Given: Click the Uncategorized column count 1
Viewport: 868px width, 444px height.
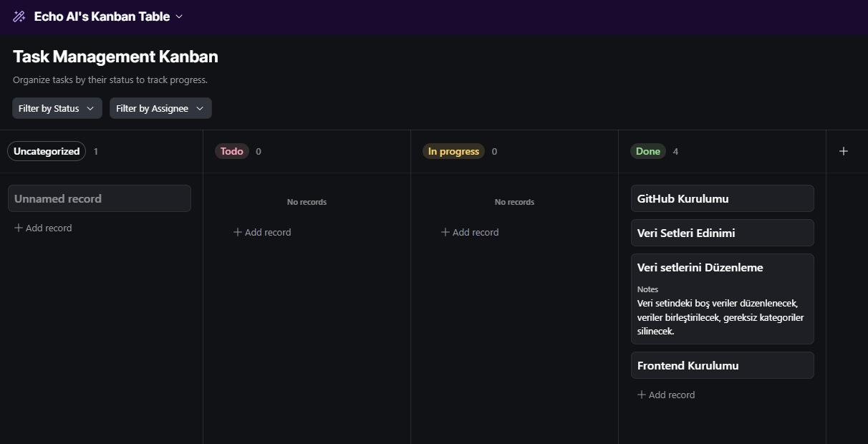Looking at the screenshot, I should pos(96,151).
